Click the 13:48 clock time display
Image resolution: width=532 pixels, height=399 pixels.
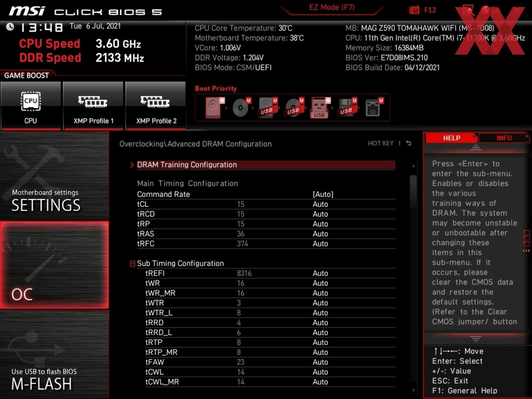click(x=41, y=27)
